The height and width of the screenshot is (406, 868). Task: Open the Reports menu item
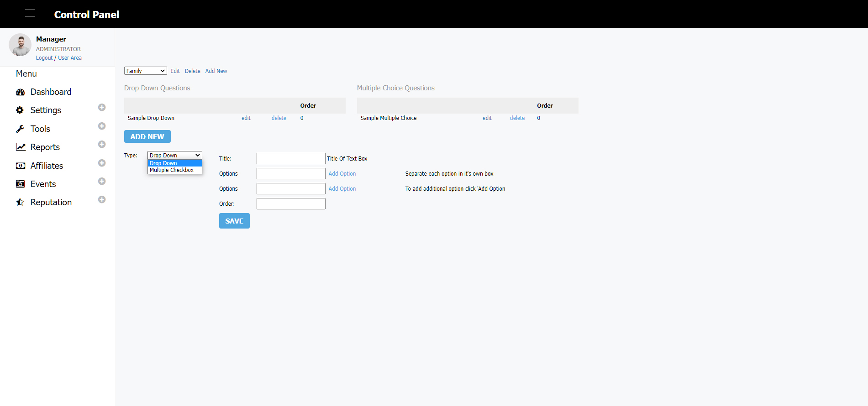pos(45,147)
